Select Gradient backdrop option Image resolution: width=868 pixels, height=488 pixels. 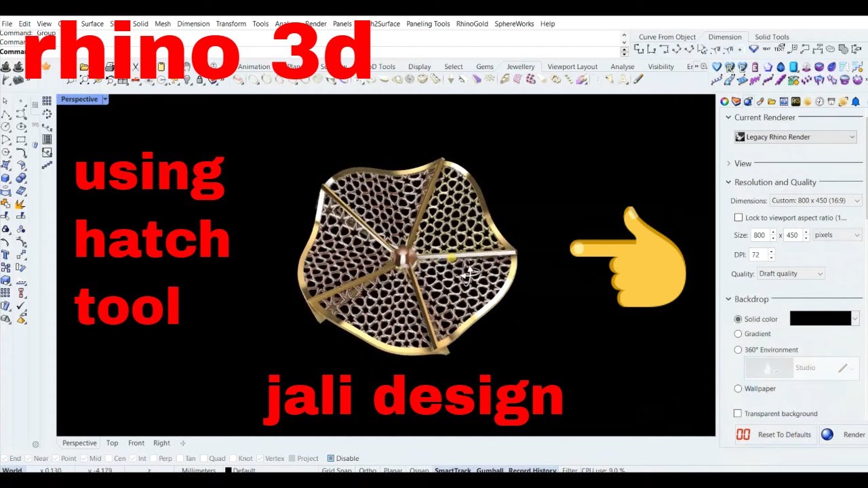pyautogui.click(x=738, y=333)
